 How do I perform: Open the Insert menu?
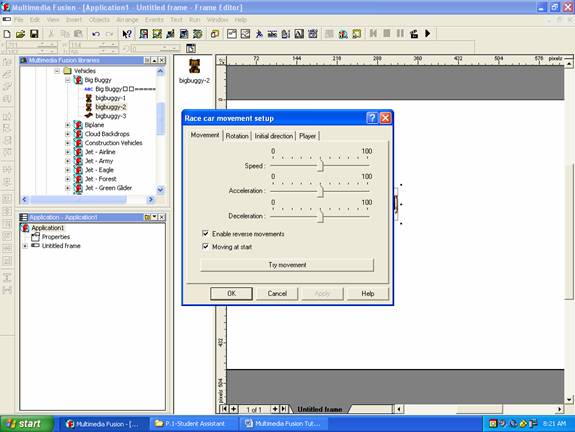[74, 19]
